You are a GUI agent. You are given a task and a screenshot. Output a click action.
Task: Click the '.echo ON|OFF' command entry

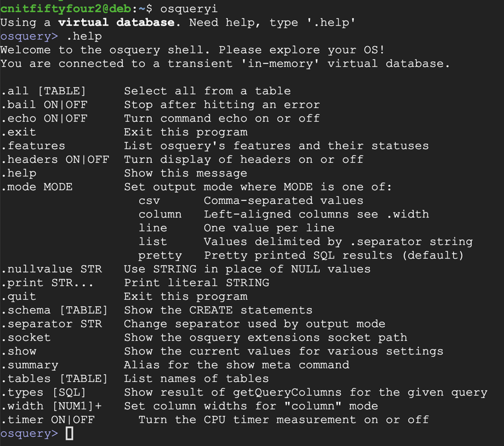pos(44,119)
